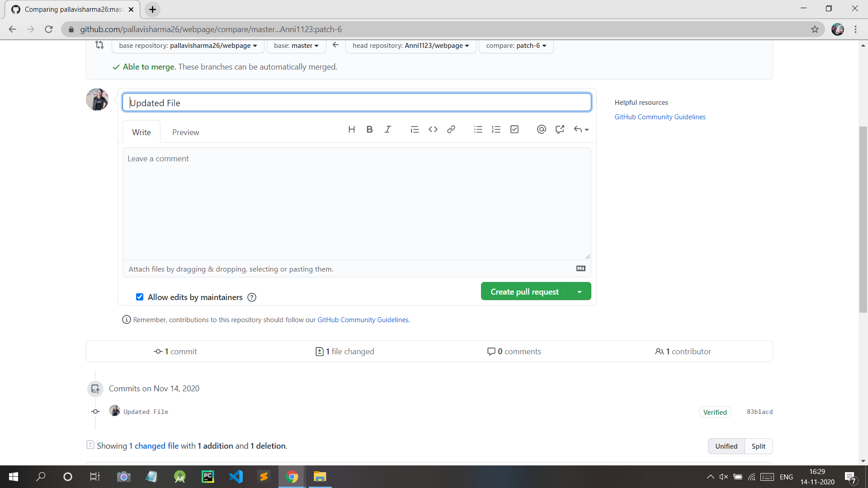Click the commit author avatar
The width and height of the screenshot is (868, 488).
[x=114, y=411]
